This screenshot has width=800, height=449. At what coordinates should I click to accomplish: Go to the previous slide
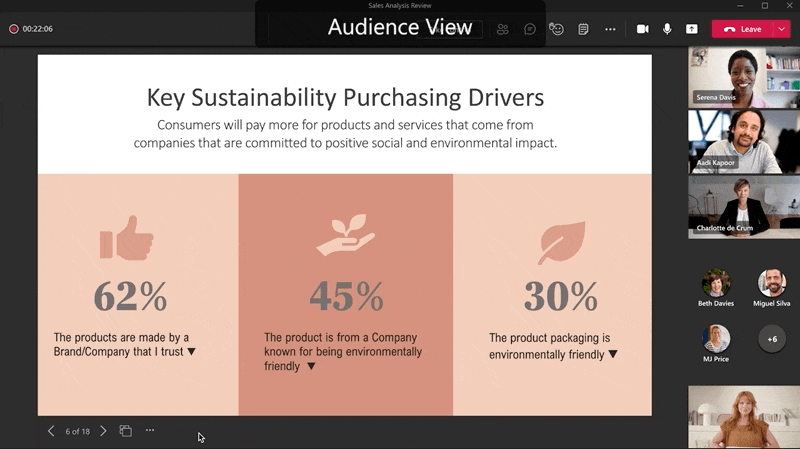coord(51,431)
